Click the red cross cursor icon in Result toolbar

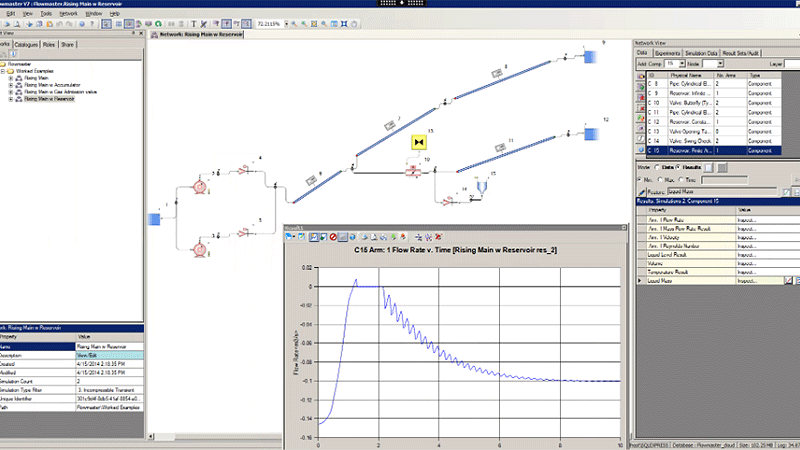coord(438,237)
